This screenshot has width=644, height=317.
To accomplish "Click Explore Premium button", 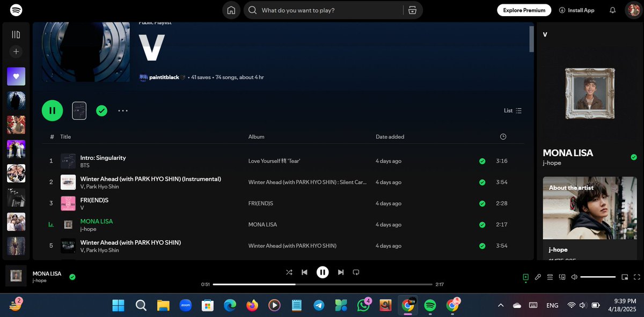I will click(x=524, y=10).
